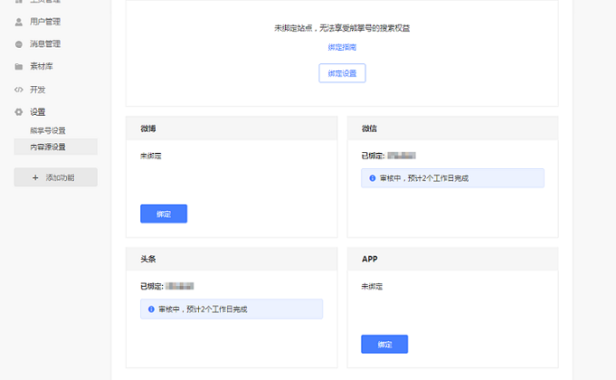Click the 审核中 notice text in 微信 card
This screenshot has height=380, width=616.
(424, 178)
